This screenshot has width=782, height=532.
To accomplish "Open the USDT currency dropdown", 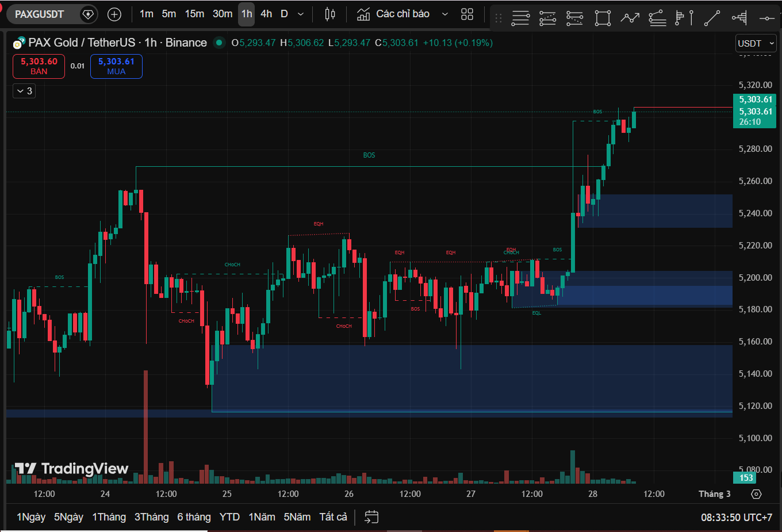I will pyautogui.click(x=756, y=43).
